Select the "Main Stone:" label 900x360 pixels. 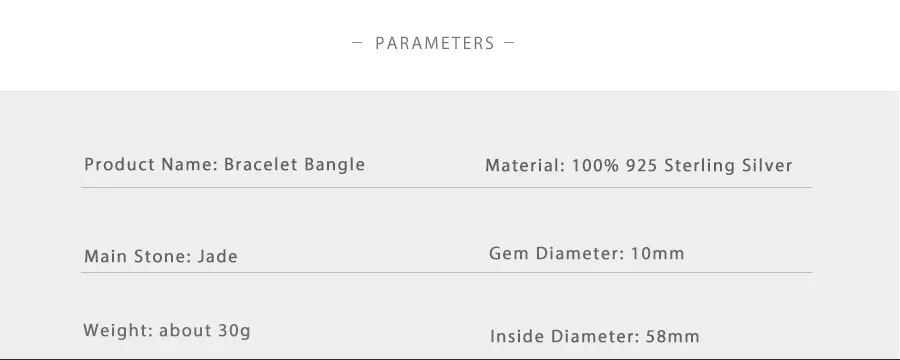(x=138, y=256)
